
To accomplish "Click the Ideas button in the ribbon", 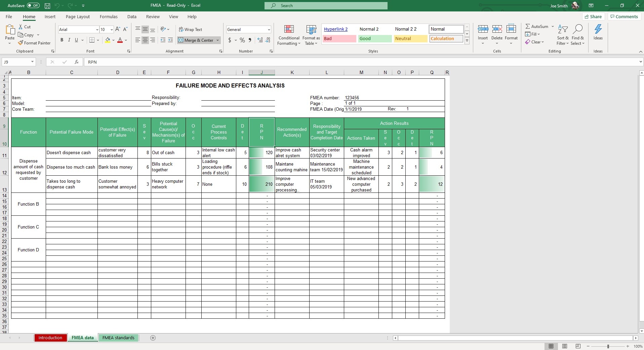I will coord(598,34).
